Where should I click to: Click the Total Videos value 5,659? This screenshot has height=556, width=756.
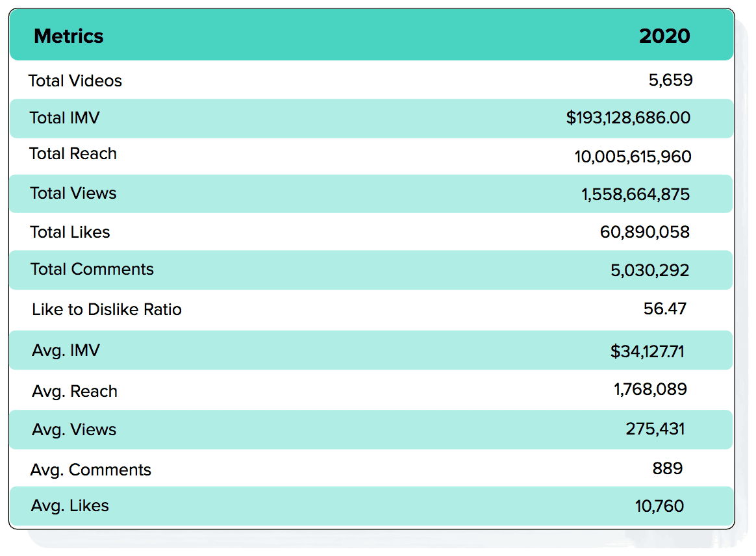tap(670, 80)
